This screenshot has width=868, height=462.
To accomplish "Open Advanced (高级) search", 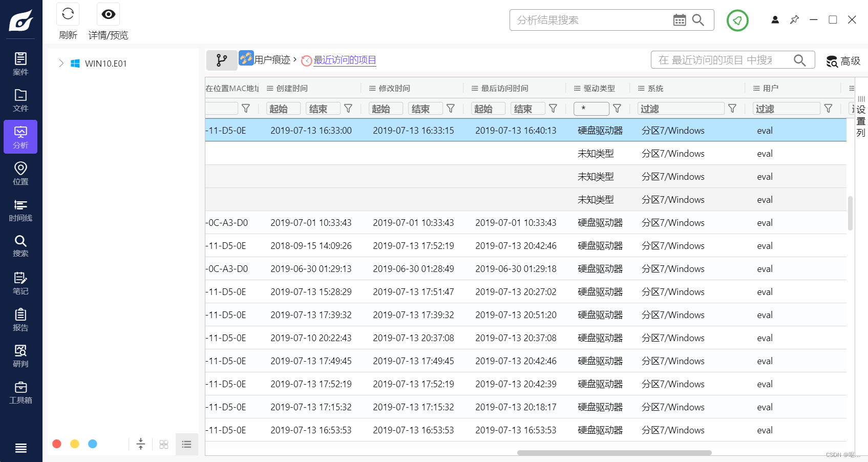I will click(843, 61).
